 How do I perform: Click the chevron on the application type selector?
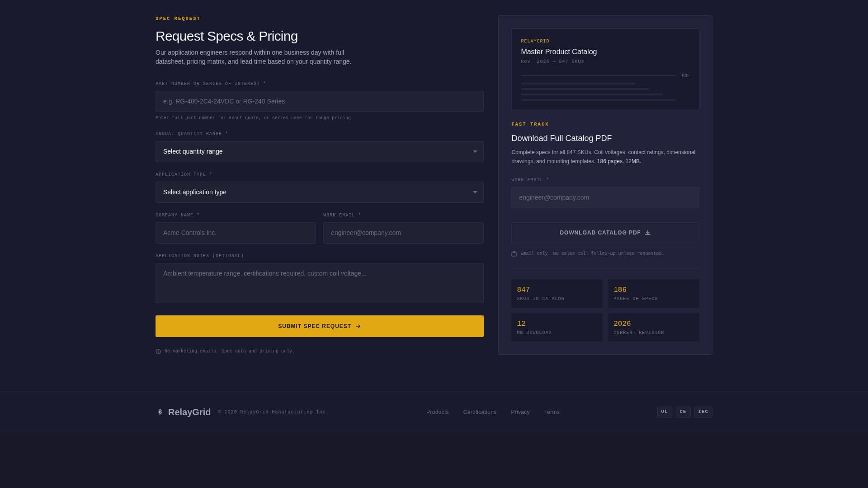point(475,192)
